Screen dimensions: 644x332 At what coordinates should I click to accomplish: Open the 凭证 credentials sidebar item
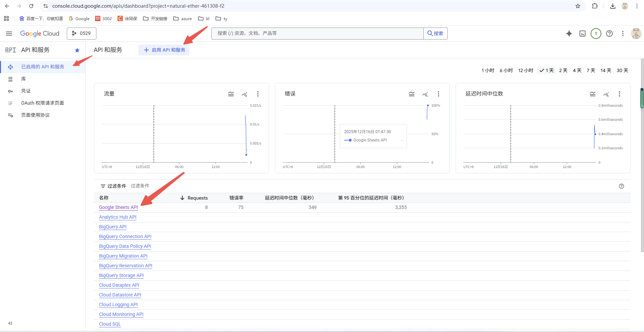(43, 91)
